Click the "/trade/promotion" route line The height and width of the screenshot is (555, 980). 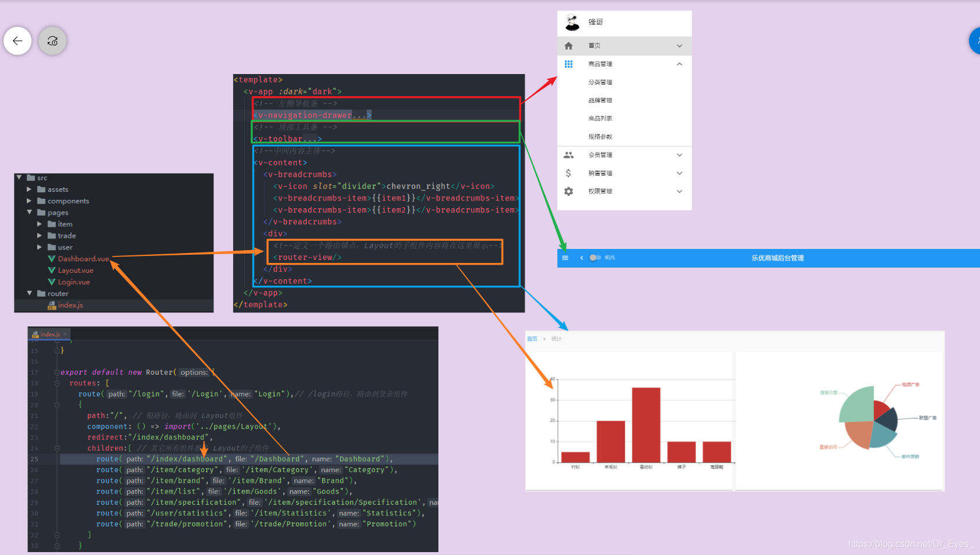[256, 524]
